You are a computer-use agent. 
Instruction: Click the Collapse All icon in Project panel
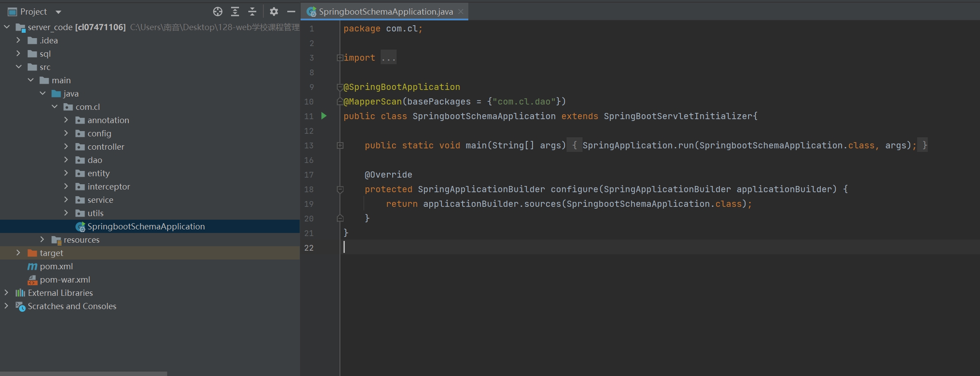point(252,12)
